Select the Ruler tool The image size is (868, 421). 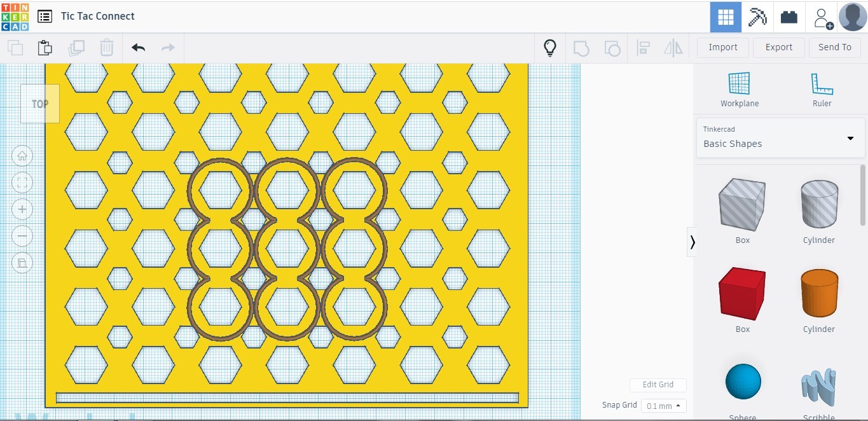822,89
